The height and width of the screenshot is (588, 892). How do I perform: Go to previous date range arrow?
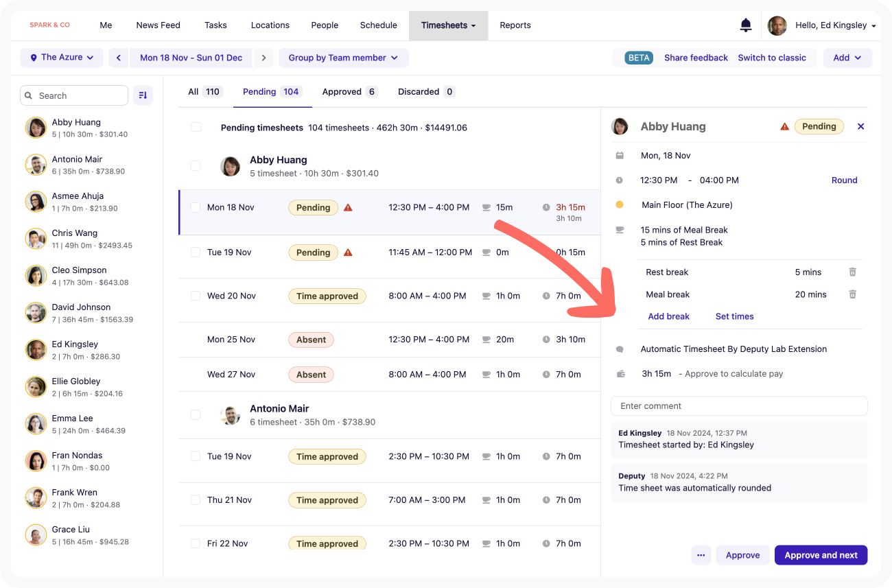(119, 58)
